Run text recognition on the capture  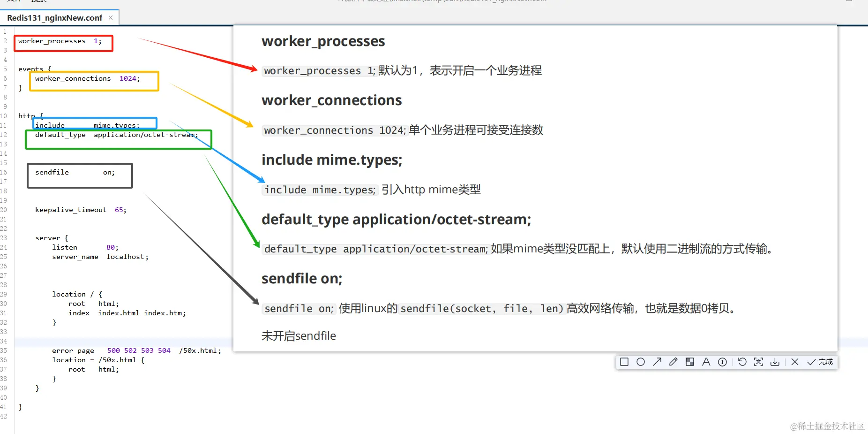coord(759,362)
